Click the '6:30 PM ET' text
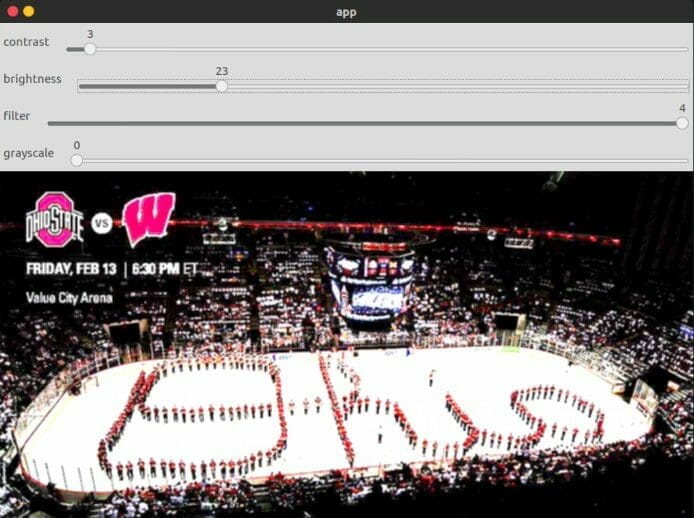The width and height of the screenshot is (694, 518). 165,269
